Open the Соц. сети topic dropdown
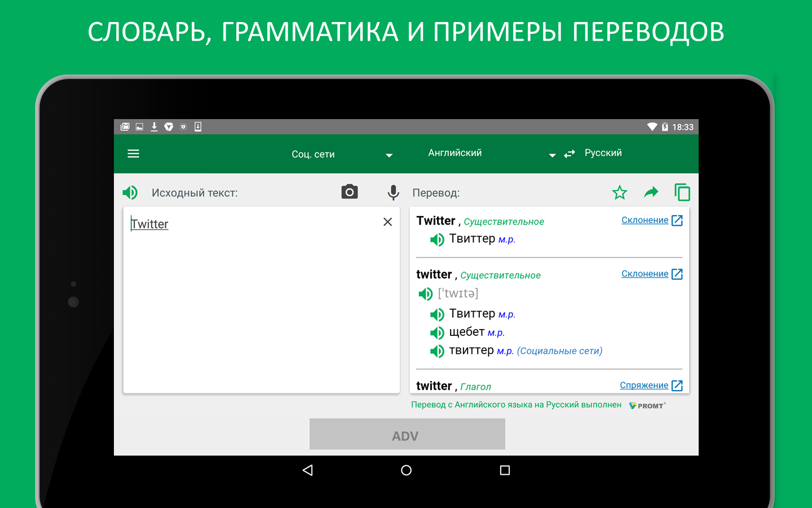Viewport: 812px width, 508px height. point(342,154)
